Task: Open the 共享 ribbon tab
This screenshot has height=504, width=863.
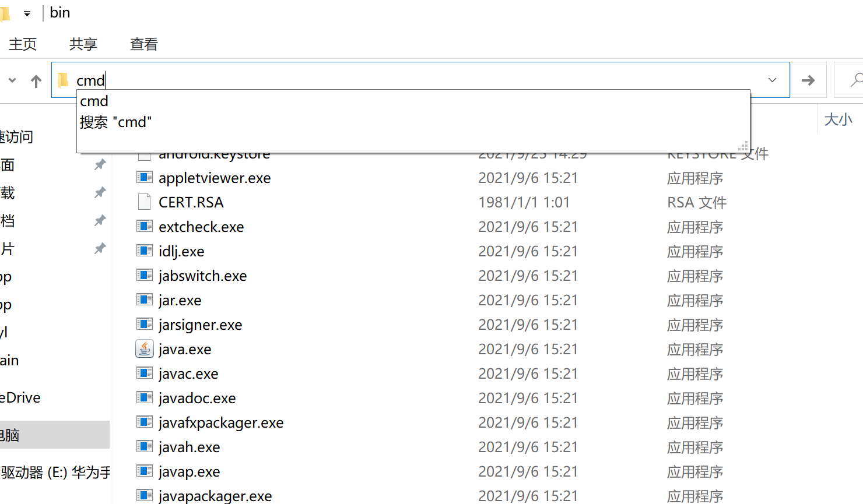Action: point(83,44)
